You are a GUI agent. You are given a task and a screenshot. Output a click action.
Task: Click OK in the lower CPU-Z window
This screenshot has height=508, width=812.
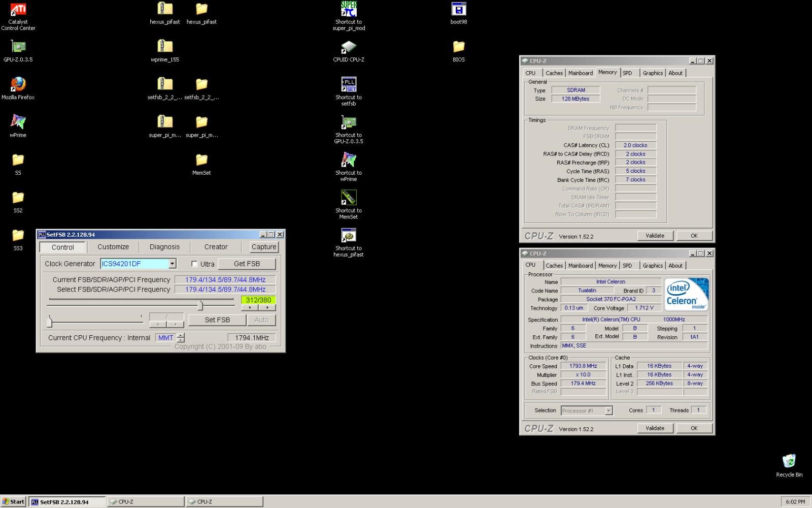(694, 428)
